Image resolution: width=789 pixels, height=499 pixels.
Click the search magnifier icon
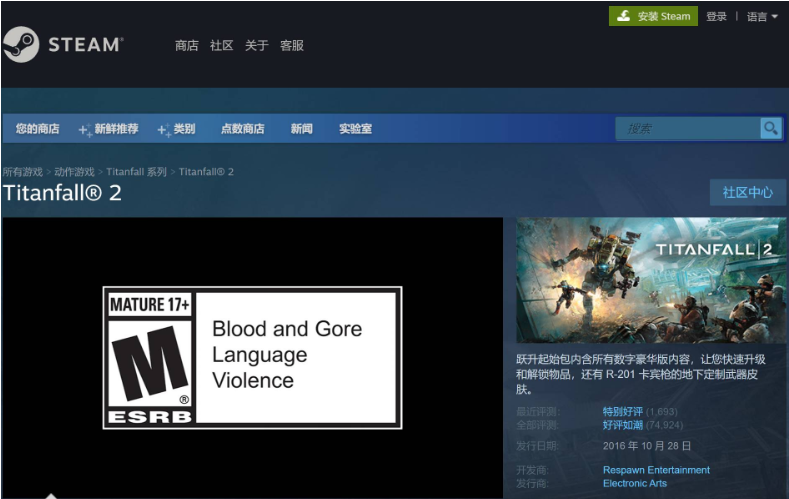tap(770, 128)
